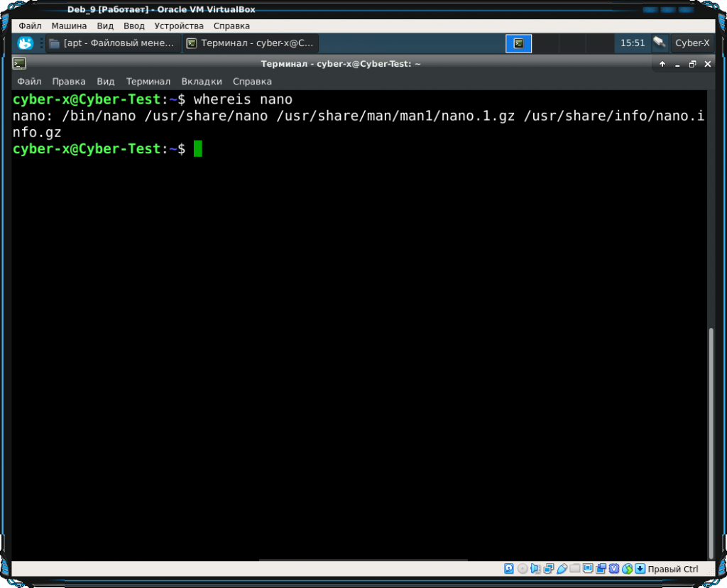Open terminal Вид menu
Screen dimensions: 727x588
coord(106,82)
